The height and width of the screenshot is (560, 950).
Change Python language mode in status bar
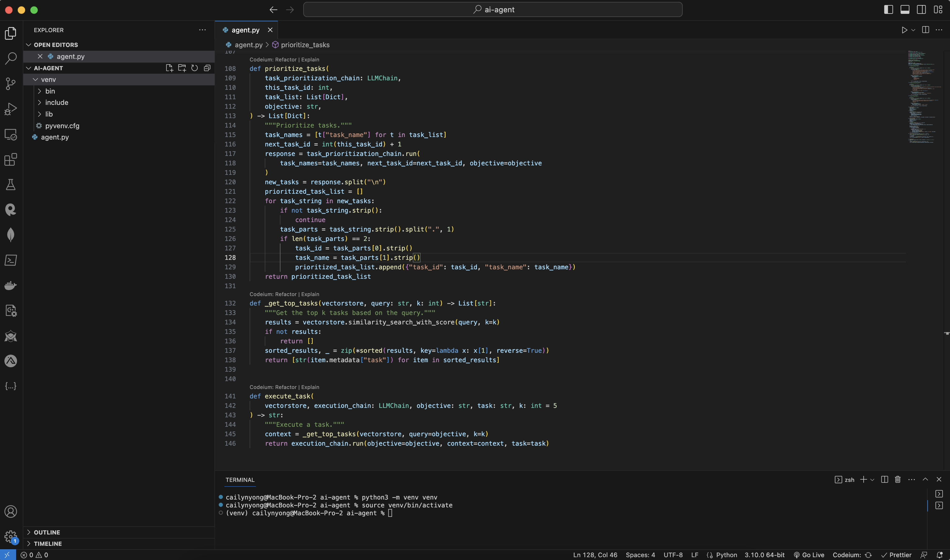coord(727,555)
